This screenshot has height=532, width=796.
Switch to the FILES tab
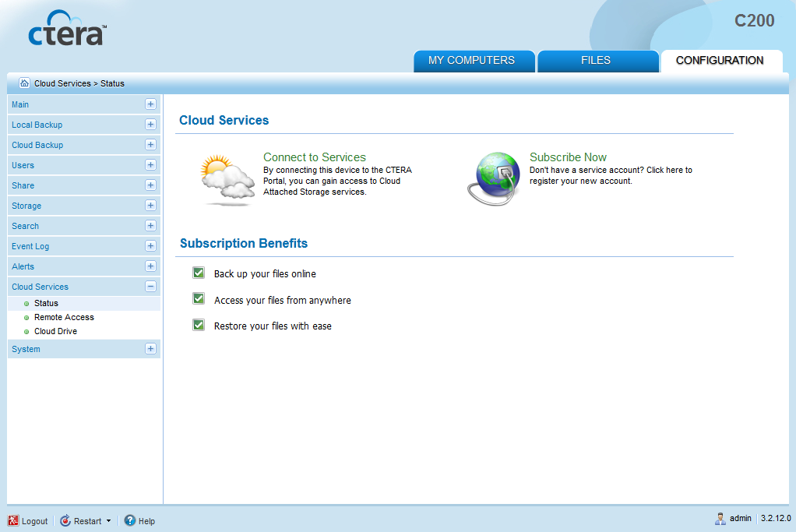(597, 61)
